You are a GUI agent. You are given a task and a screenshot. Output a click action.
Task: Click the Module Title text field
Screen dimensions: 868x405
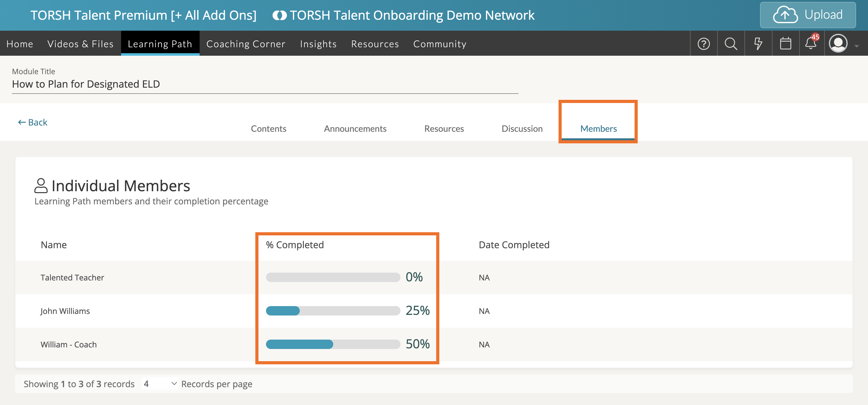(264, 84)
